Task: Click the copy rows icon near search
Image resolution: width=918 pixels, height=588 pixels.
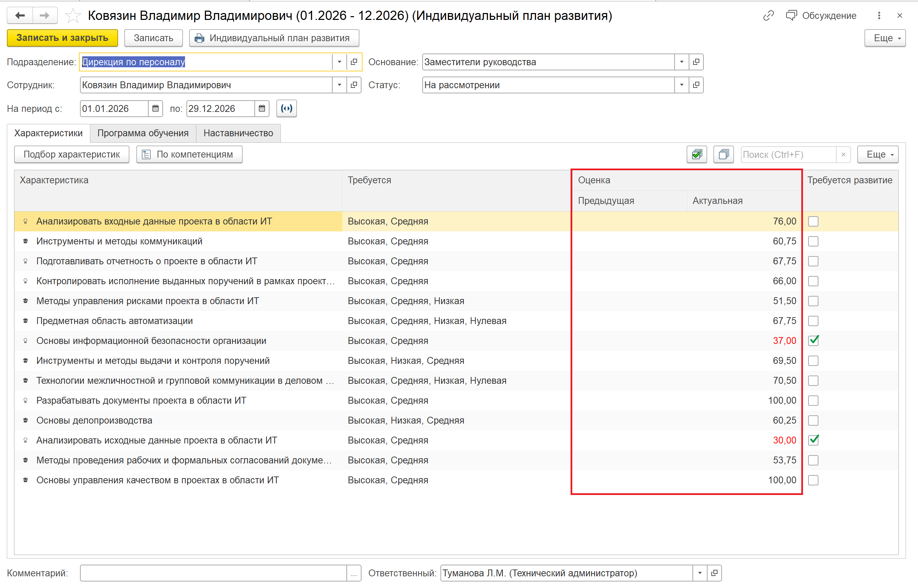Action: pyautogui.click(x=723, y=154)
